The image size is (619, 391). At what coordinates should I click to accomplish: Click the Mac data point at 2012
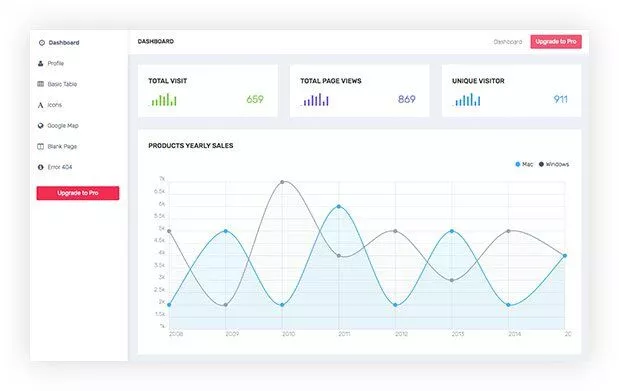pyautogui.click(x=395, y=305)
